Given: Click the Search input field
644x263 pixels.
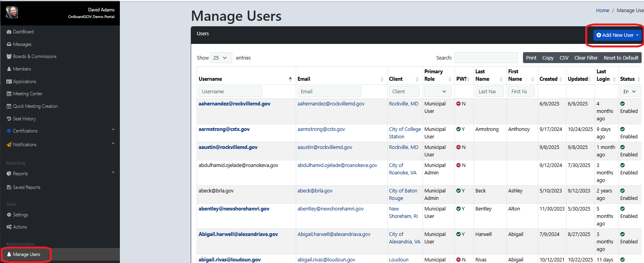Looking at the screenshot, I should [x=486, y=58].
